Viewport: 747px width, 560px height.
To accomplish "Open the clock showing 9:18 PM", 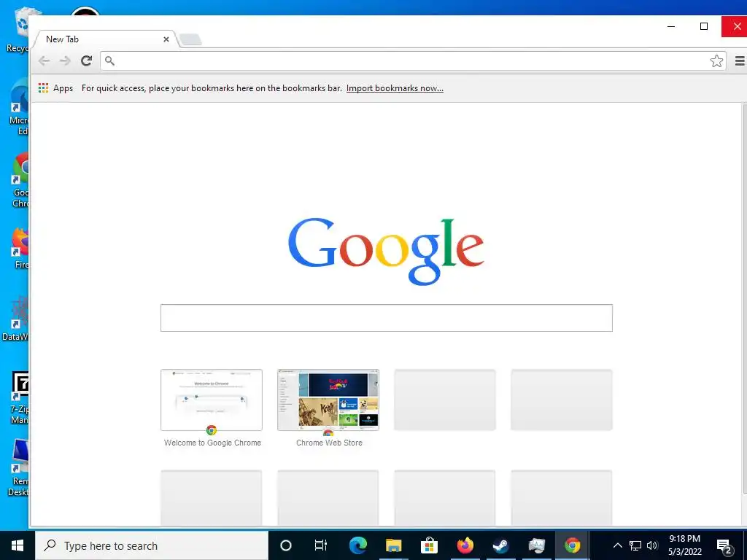I will click(x=684, y=545).
